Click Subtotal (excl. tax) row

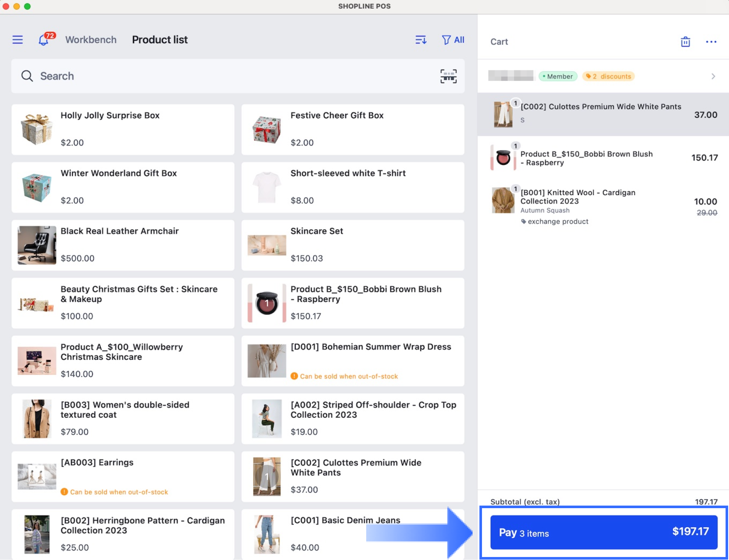click(x=603, y=502)
